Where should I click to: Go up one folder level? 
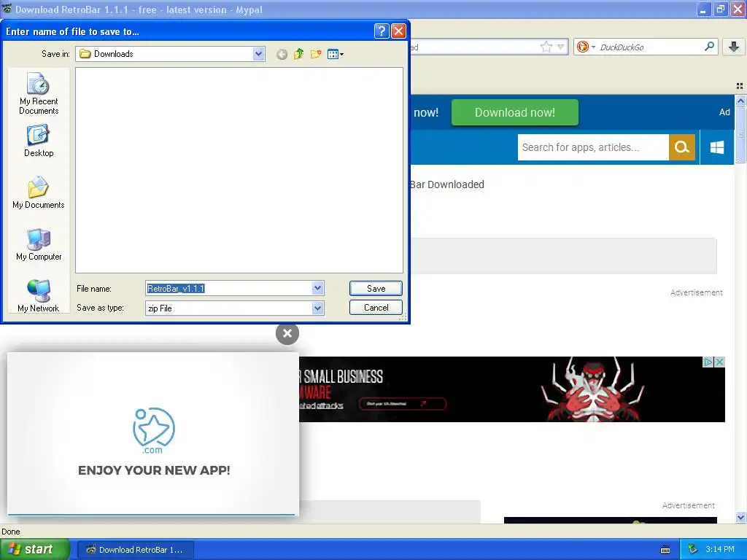pos(298,54)
